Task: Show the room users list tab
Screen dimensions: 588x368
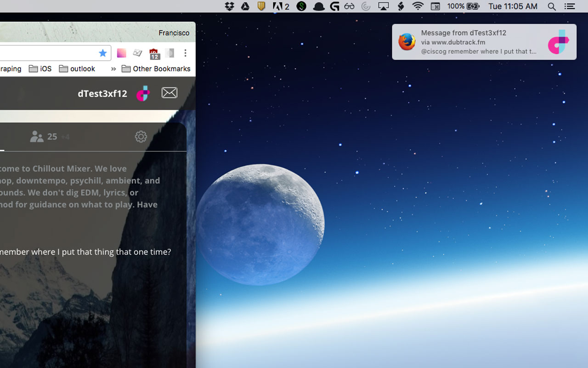Action: tap(44, 137)
